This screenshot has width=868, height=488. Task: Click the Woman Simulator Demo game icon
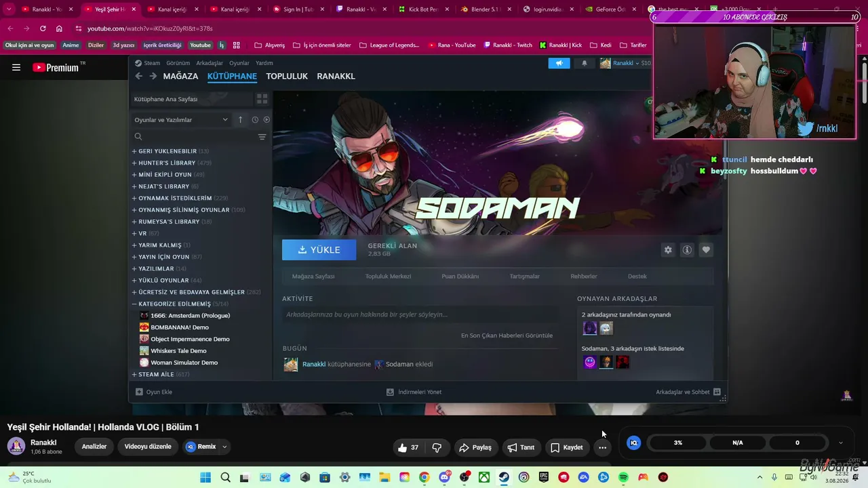pyautogui.click(x=144, y=363)
